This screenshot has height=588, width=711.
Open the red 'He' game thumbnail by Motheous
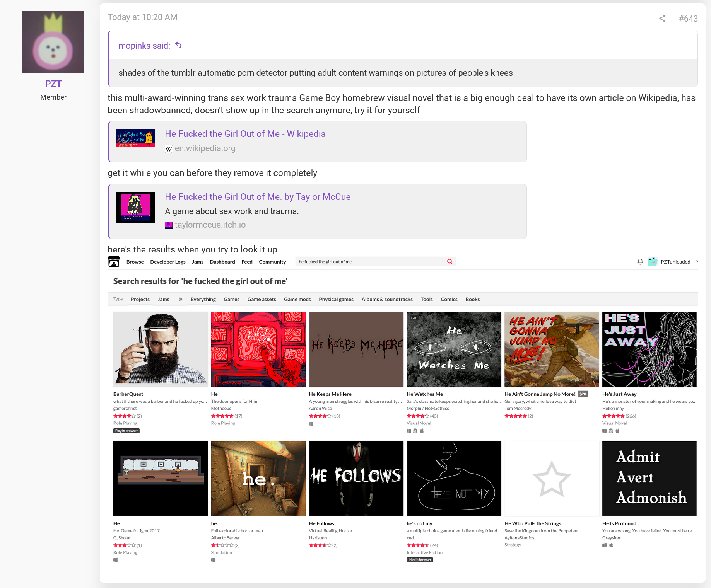[x=258, y=349]
